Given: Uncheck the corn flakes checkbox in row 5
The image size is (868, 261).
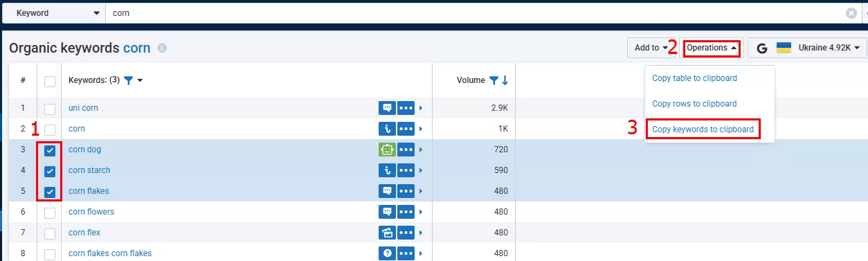Looking at the screenshot, I should pos(50,192).
